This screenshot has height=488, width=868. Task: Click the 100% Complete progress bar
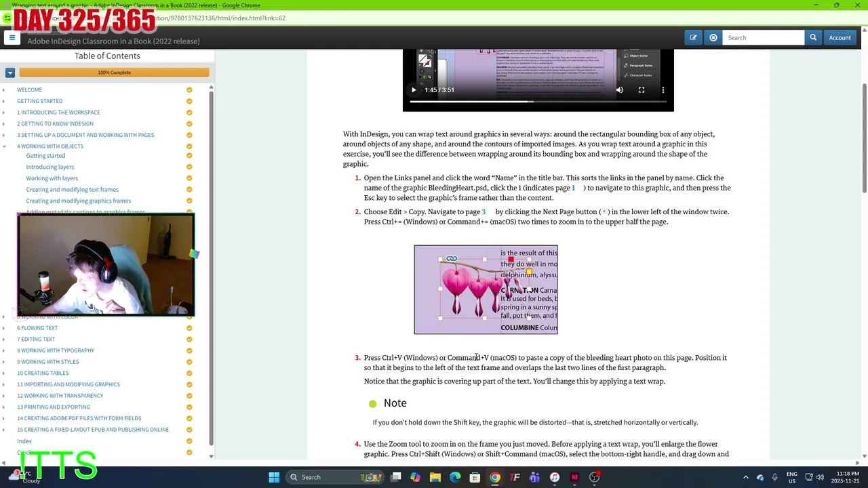(x=114, y=73)
